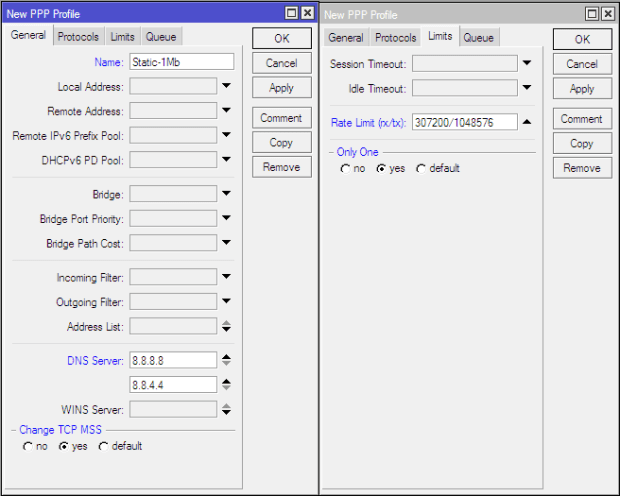The image size is (620, 496).
Task: Click Copy in the right window
Action: click(582, 143)
